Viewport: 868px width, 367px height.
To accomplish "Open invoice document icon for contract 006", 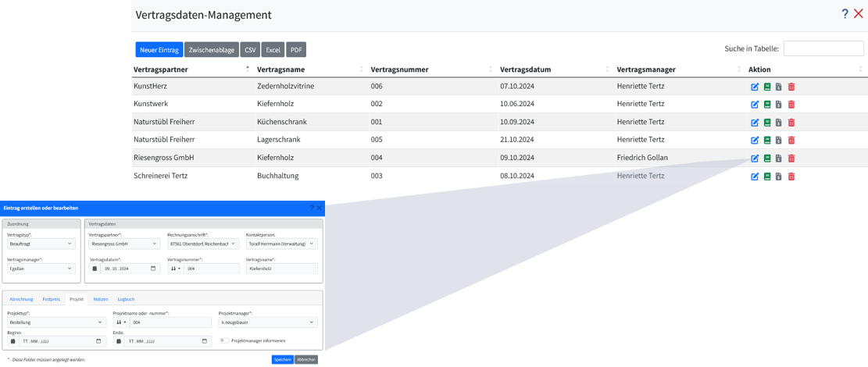I will tap(779, 87).
